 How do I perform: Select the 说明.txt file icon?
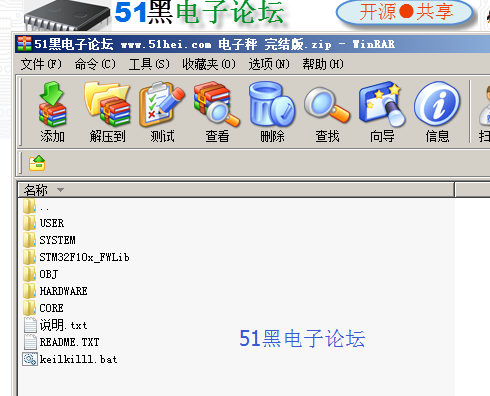[30, 325]
